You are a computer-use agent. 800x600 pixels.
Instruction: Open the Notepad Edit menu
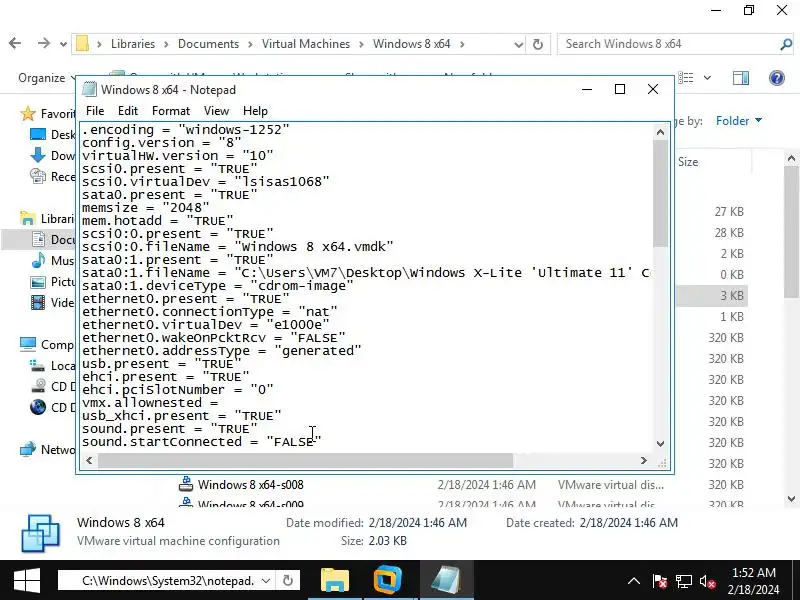coord(128,111)
